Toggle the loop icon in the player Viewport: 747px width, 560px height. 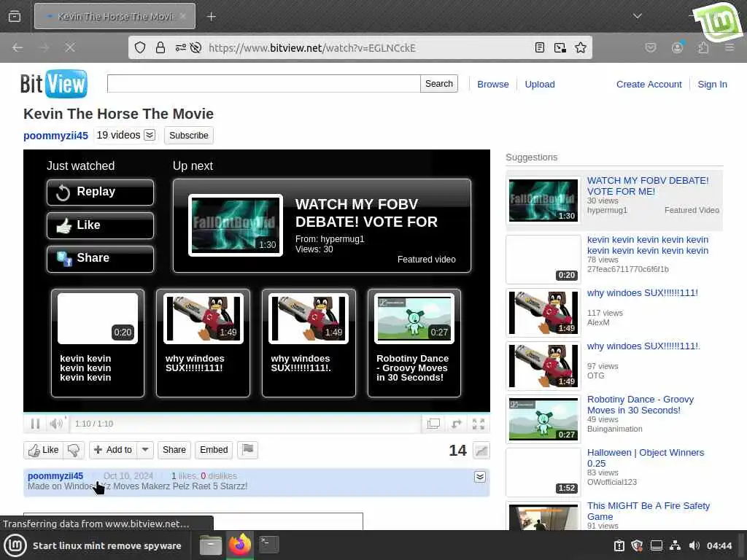456,424
